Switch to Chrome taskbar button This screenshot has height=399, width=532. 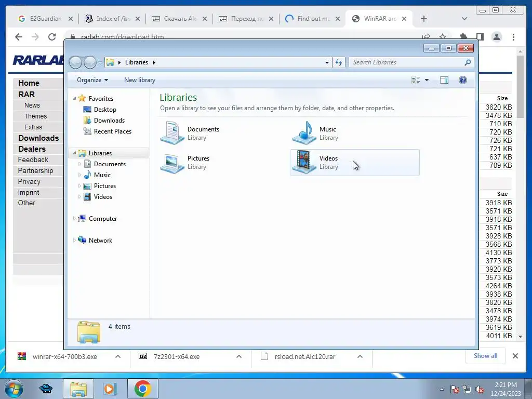[x=142, y=389]
